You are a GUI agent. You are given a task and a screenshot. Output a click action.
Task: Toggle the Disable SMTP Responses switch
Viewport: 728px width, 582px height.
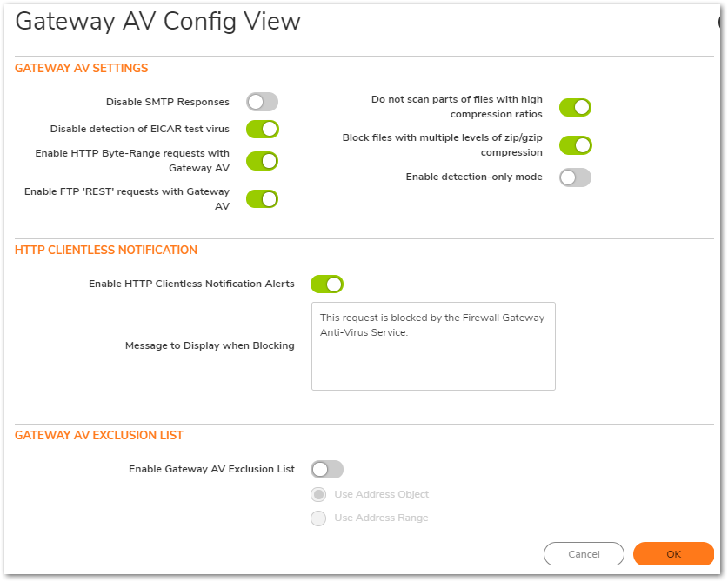pyautogui.click(x=263, y=102)
